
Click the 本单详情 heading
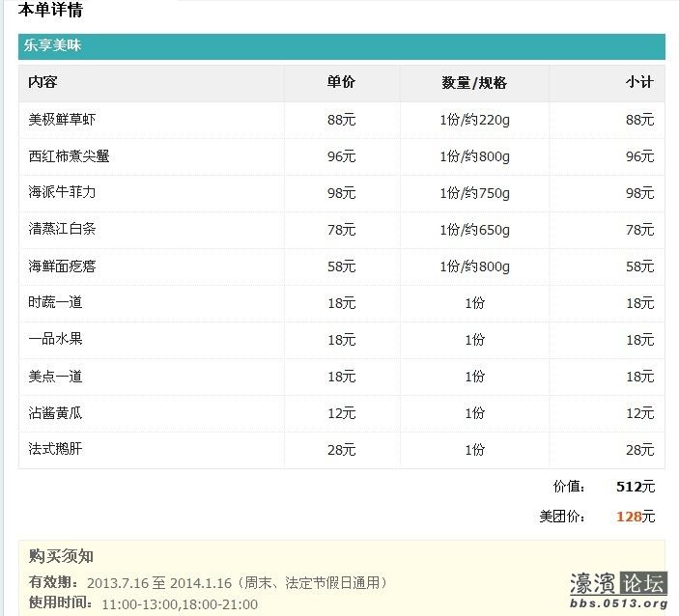point(50,11)
